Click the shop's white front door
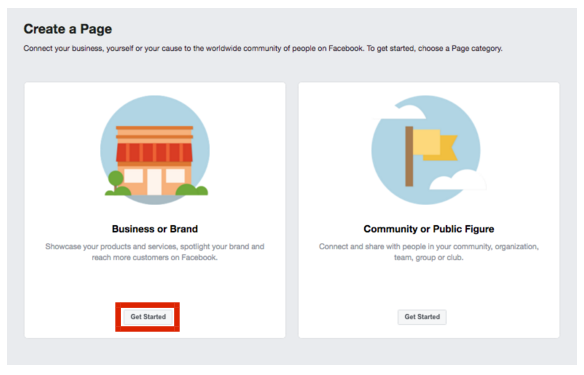The width and height of the screenshot is (584, 375). point(154,182)
